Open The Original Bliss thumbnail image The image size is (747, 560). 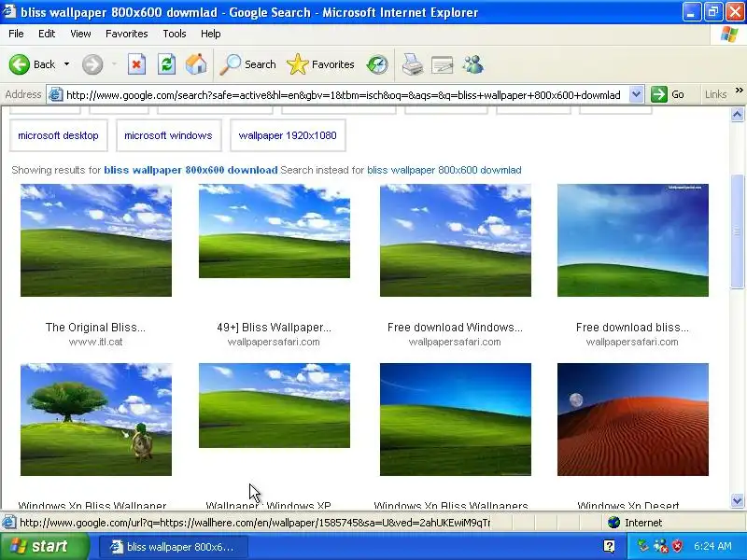pyautogui.click(x=96, y=240)
